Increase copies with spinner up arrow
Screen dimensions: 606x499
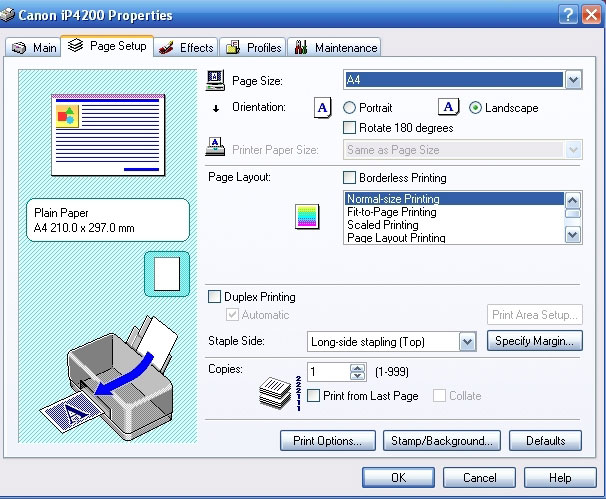coord(357,368)
